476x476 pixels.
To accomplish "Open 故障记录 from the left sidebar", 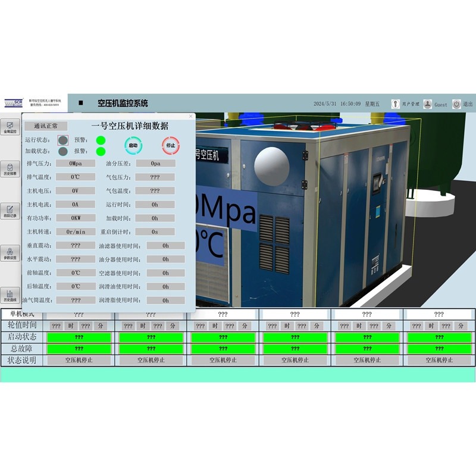I will pyautogui.click(x=10, y=211).
